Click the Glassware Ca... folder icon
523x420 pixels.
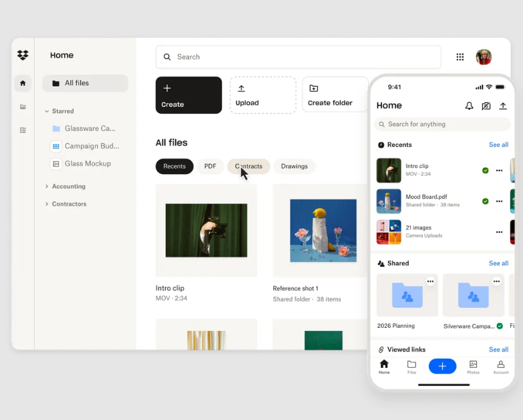click(56, 128)
